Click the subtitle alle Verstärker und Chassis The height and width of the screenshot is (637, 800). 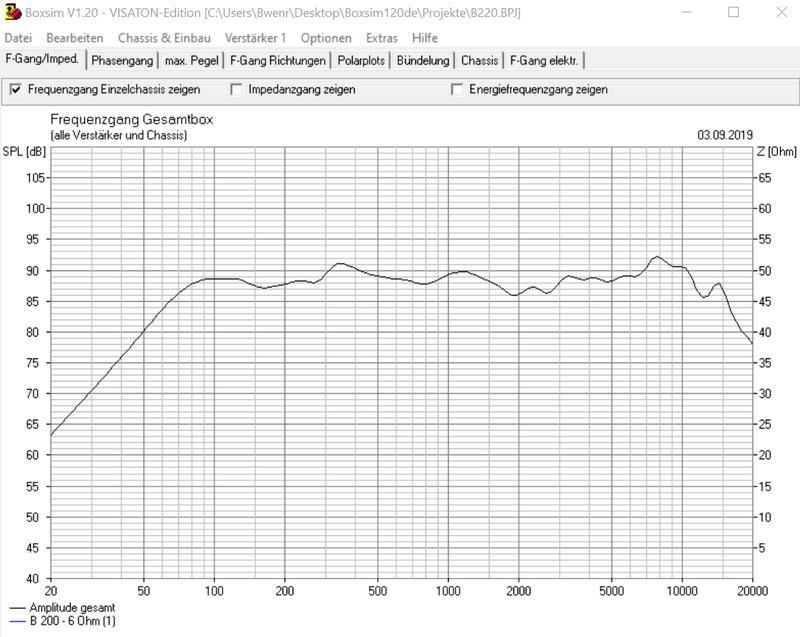pos(119,135)
